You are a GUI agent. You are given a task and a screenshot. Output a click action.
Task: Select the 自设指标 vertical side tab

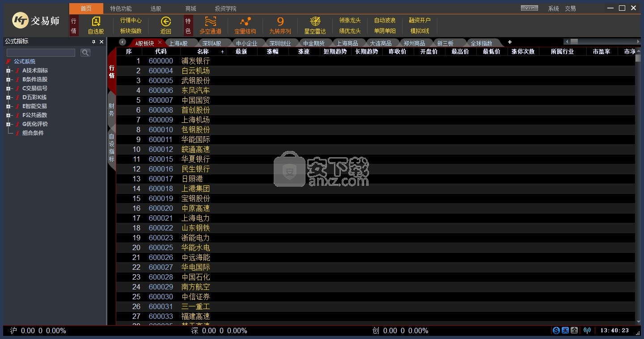[112, 148]
